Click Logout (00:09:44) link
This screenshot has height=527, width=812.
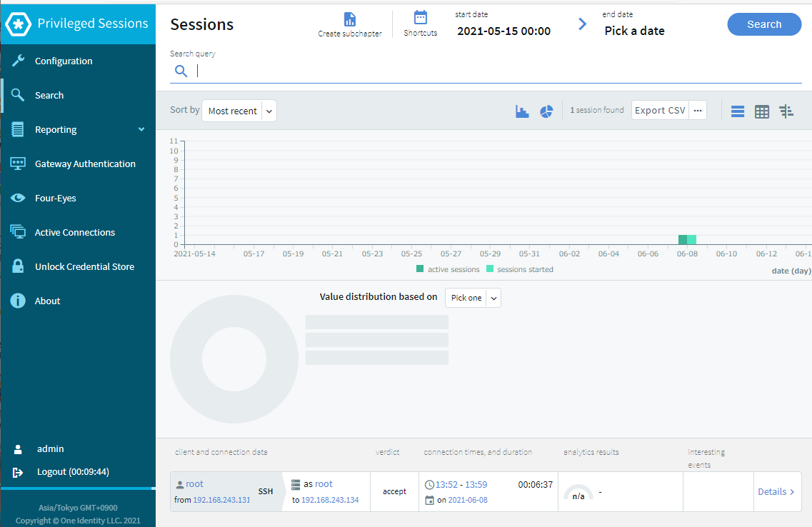tap(73, 471)
